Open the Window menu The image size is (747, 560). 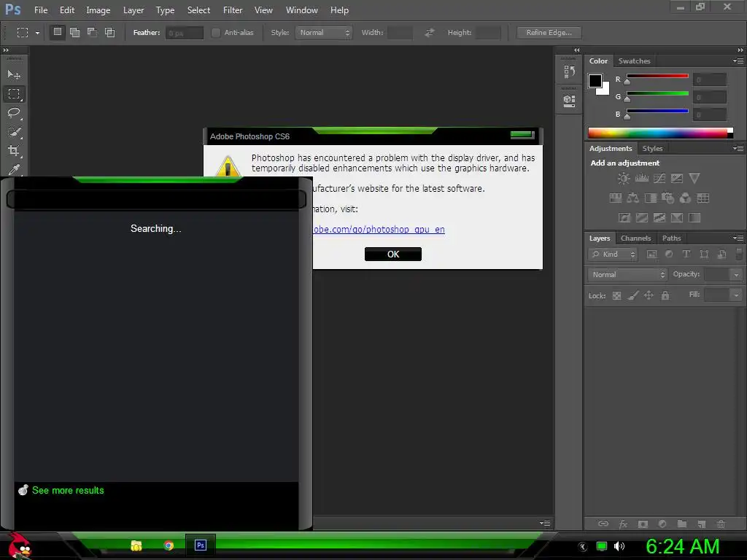point(301,10)
